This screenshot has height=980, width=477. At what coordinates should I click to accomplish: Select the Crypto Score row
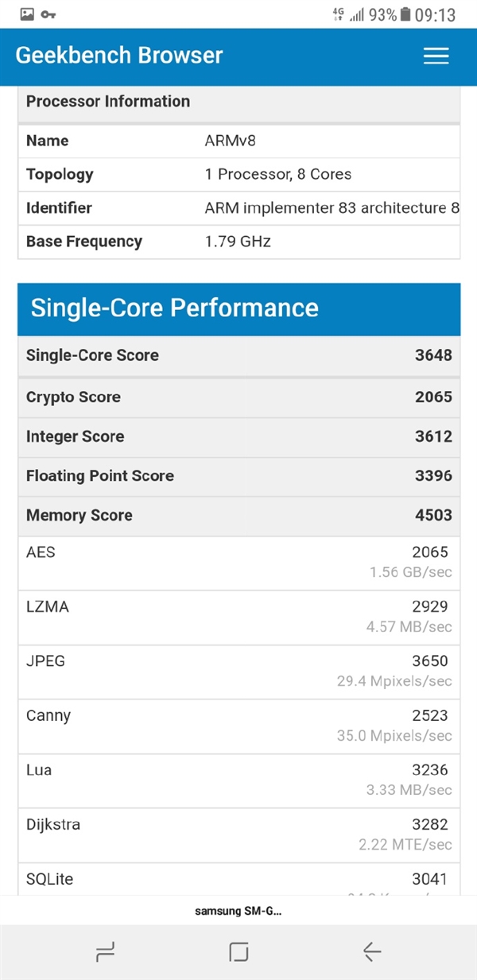point(238,397)
